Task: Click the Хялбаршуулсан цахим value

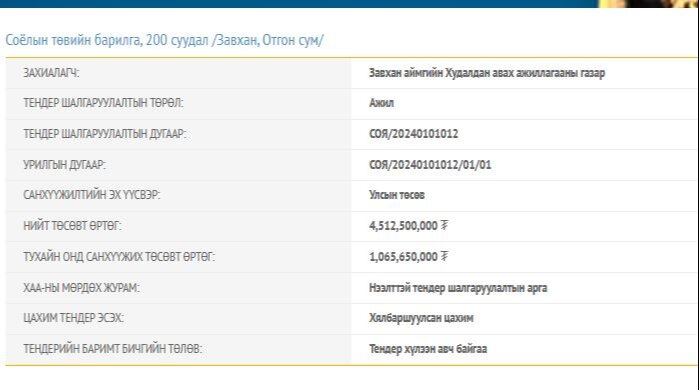Action: click(421, 318)
